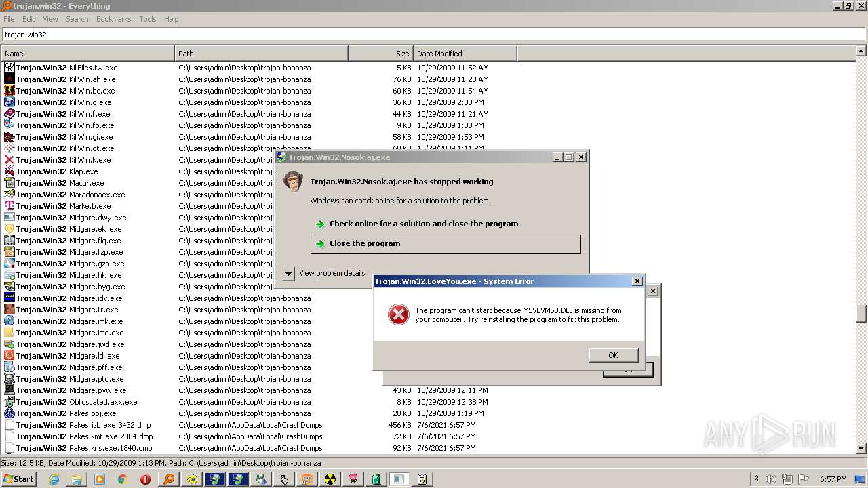Open the Tools menu
Screen dimensions: 868x488
148,19
